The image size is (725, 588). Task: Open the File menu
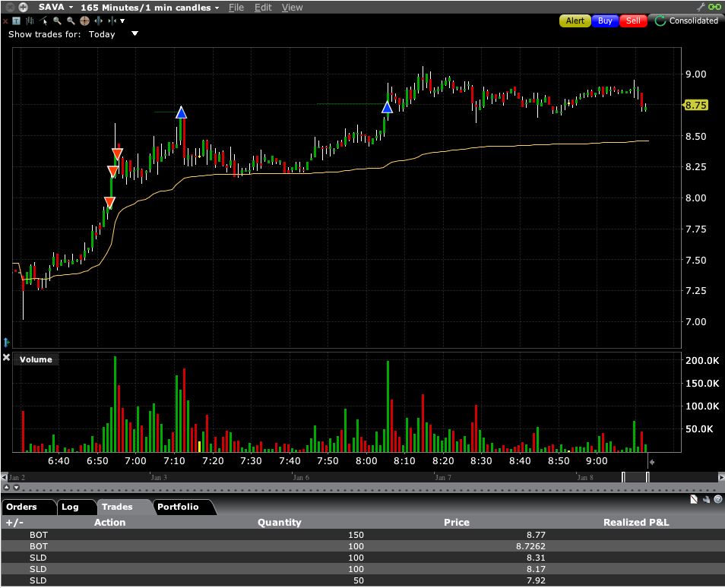pos(236,8)
